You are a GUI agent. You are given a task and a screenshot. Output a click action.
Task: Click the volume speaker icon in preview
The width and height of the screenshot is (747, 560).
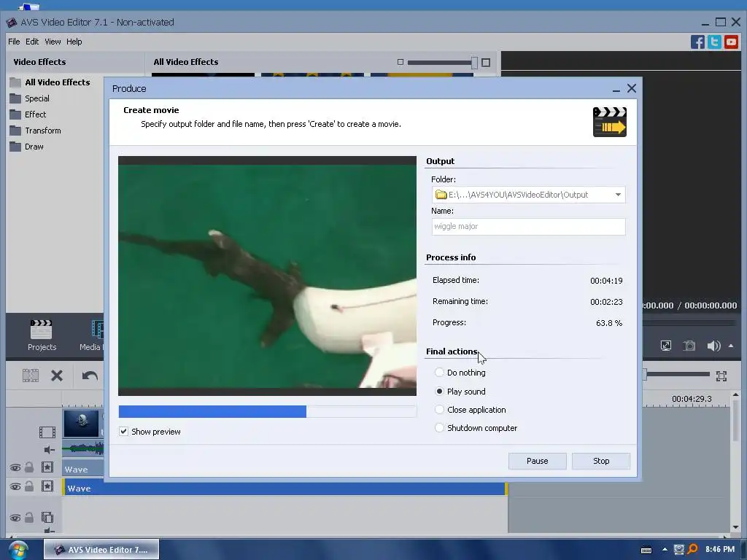click(x=713, y=346)
